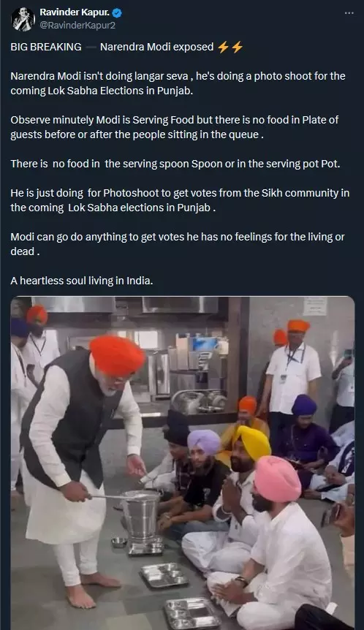Click the "Modi can go do anything" paragraph

(x=177, y=244)
